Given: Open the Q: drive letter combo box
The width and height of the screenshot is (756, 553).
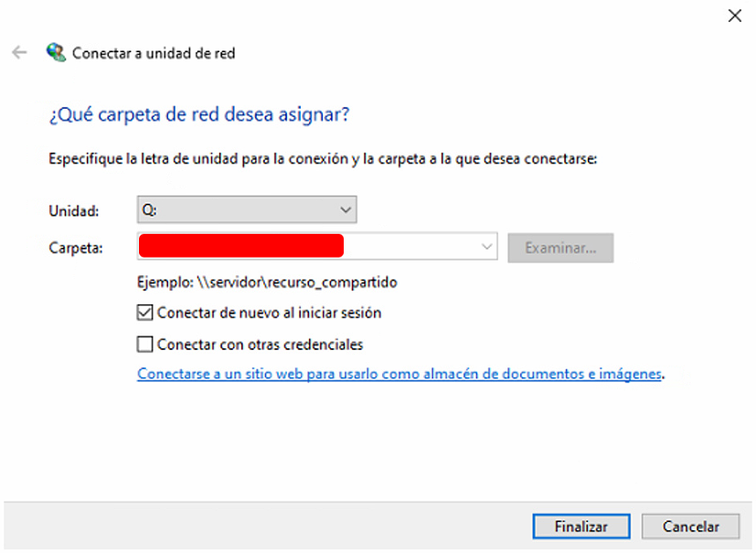Looking at the screenshot, I should point(247,209).
